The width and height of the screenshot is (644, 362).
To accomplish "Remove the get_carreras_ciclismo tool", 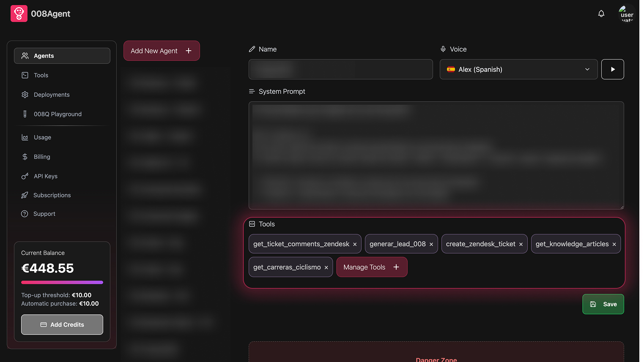I will tap(326, 267).
